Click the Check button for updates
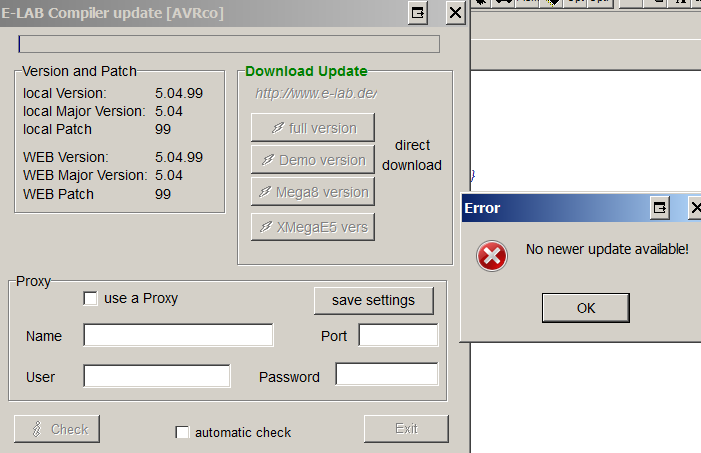 pyautogui.click(x=57, y=429)
